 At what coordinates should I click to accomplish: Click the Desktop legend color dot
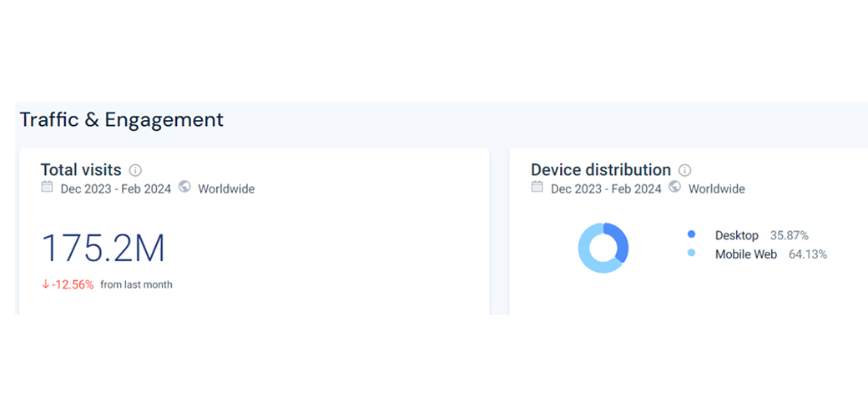point(691,235)
